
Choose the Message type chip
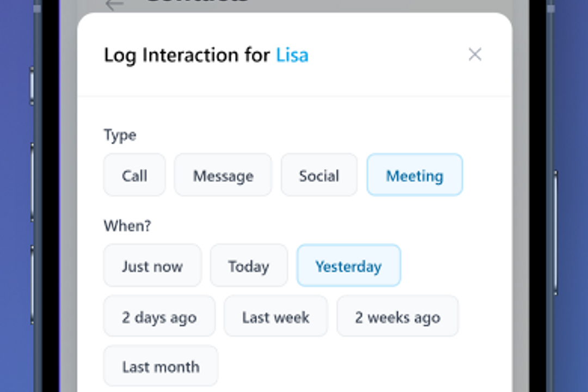tap(223, 175)
